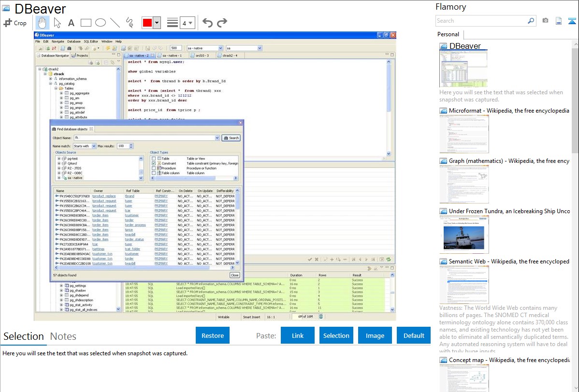
Task: Open the line thickness dropdown showing 4
Action: (x=188, y=23)
